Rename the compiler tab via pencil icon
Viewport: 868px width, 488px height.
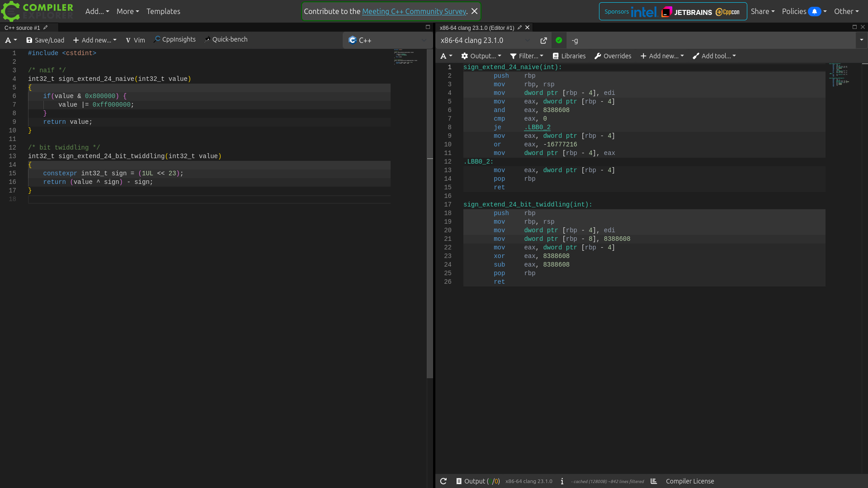pyautogui.click(x=519, y=28)
